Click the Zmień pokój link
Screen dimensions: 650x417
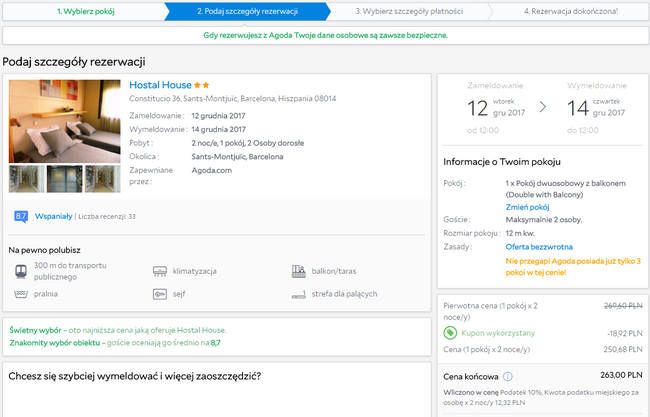527,206
